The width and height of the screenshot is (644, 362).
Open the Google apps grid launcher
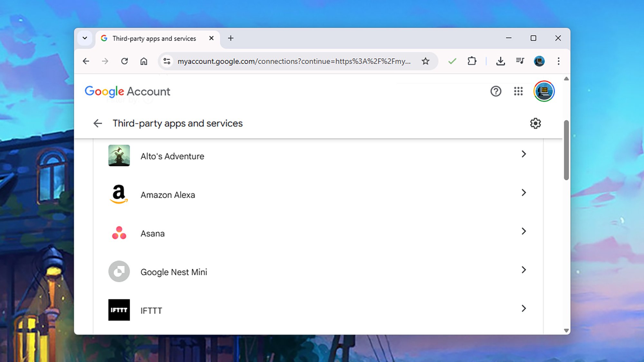[518, 91]
